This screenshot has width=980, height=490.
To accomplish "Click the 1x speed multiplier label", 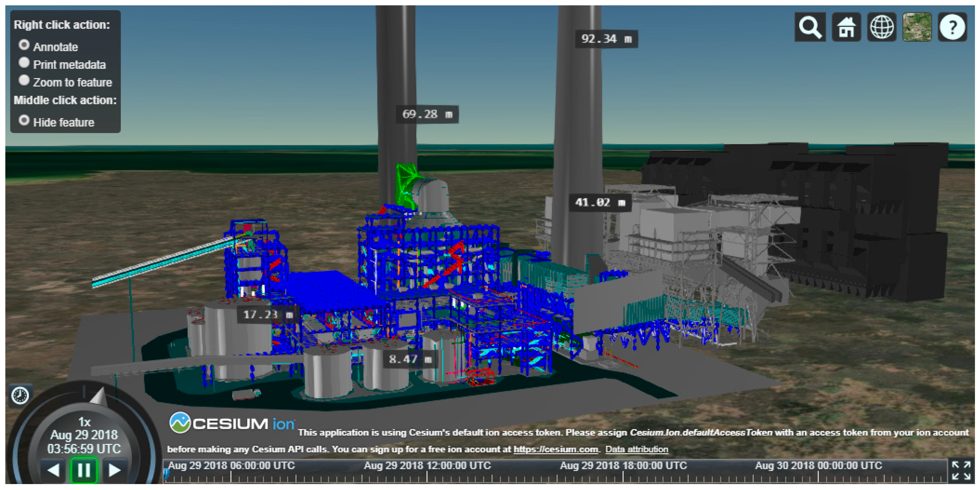I will click(x=84, y=422).
